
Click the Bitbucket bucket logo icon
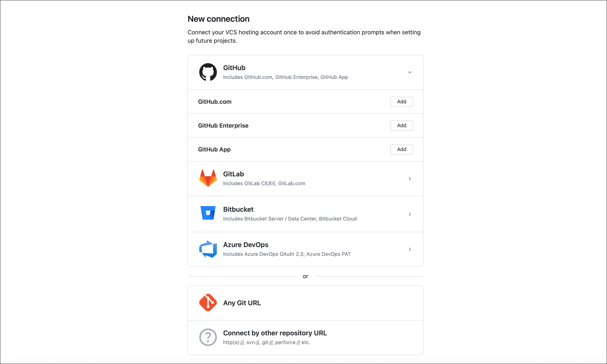(208, 213)
